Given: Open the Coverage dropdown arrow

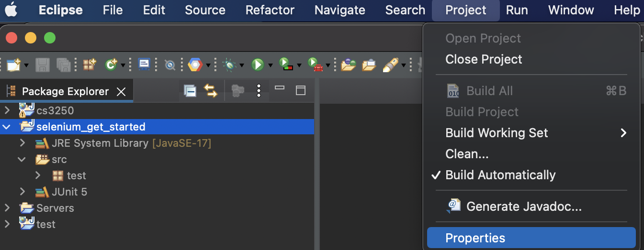Looking at the screenshot, I should 299,65.
